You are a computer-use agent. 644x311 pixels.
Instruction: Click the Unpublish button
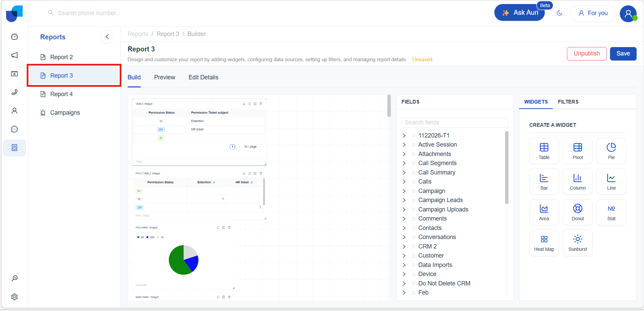[586, 54]
